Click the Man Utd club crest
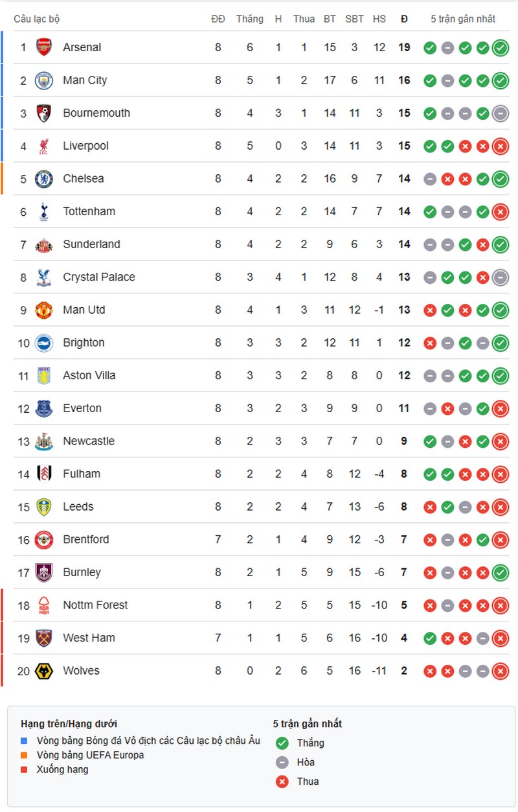The width and height of the screenshot is (518, 812). coord(43,310)
